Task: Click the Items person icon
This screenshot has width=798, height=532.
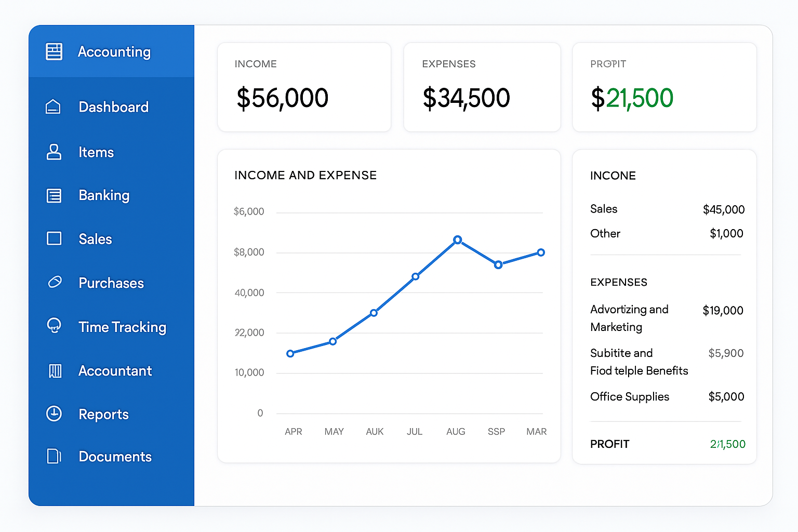Action: [x=54, y=152]
